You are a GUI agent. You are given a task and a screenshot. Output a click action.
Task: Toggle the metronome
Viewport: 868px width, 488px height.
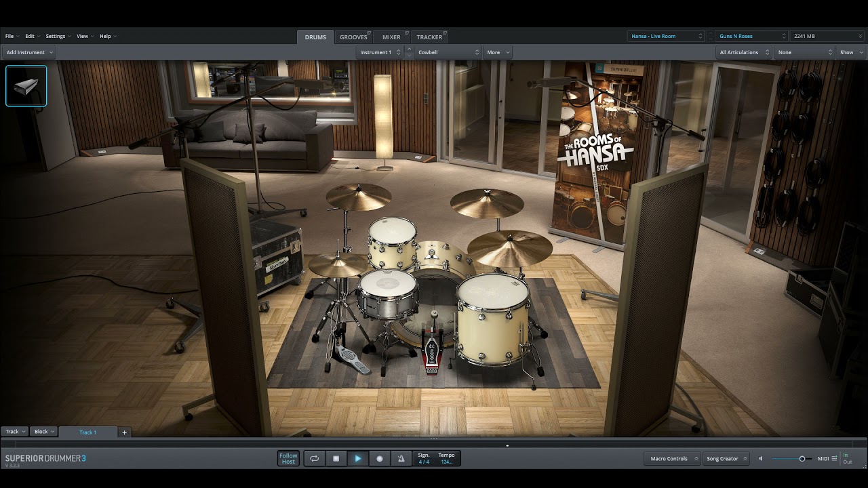(x=401, y=459)
